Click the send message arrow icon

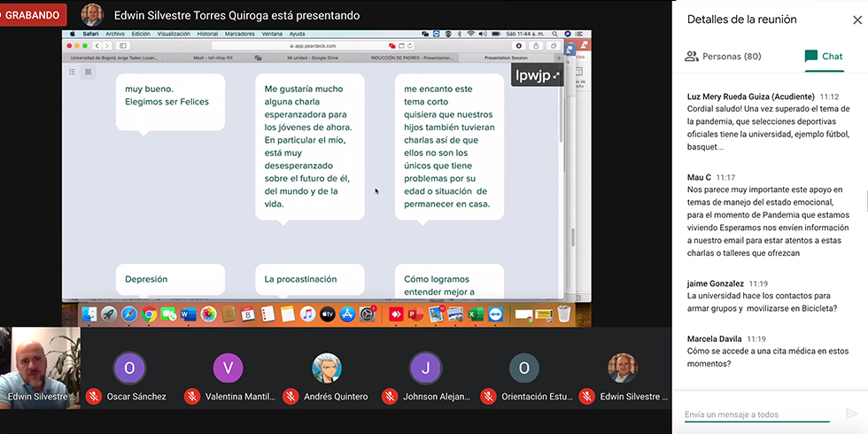(851, 414)
